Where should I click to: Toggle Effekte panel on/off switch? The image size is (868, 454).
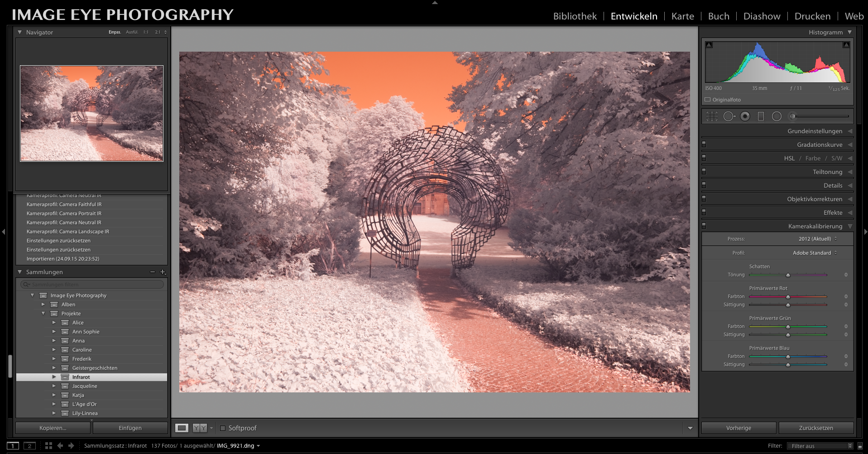click(x=704, y=212)
